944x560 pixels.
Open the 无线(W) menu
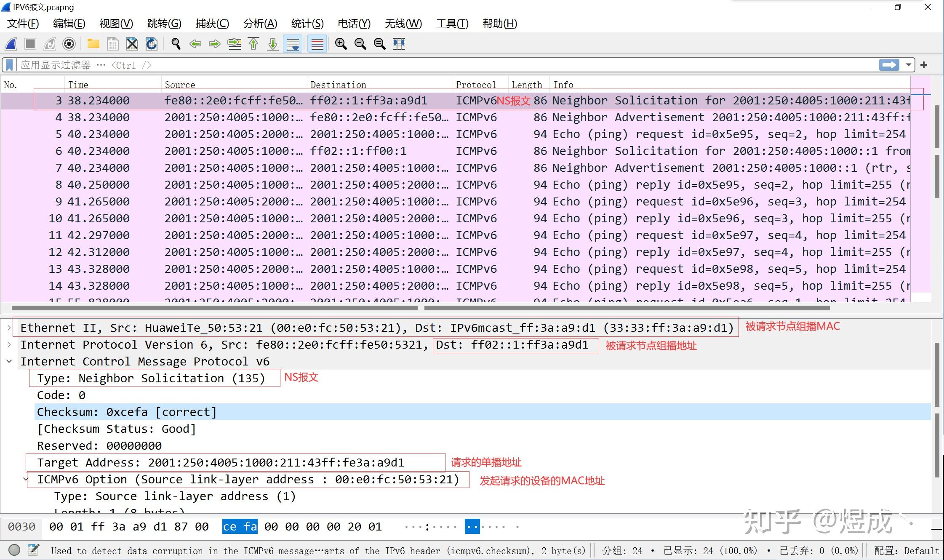[x=403, y=24]
